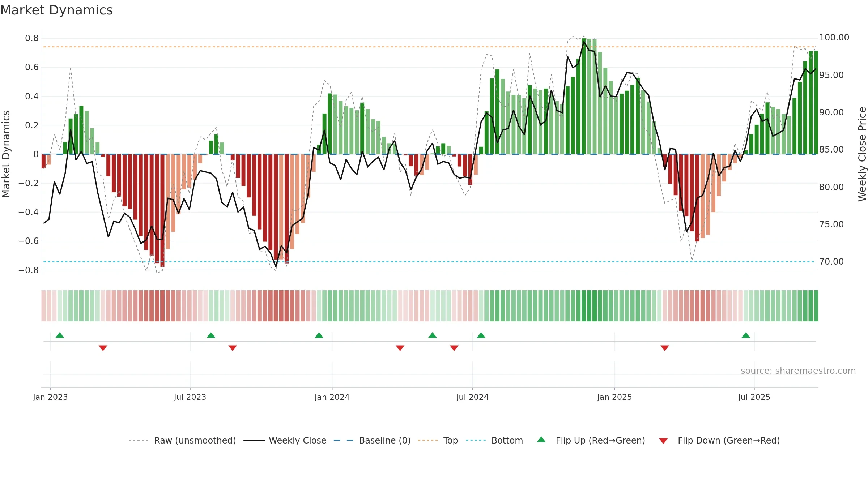Click the 70.00 price axis label

click(x=831, y=262)
